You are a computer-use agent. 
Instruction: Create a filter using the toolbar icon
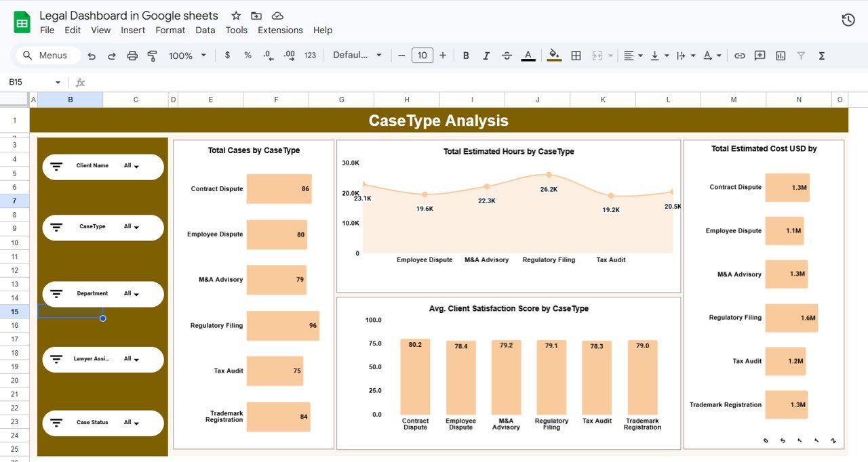(801, 55)
